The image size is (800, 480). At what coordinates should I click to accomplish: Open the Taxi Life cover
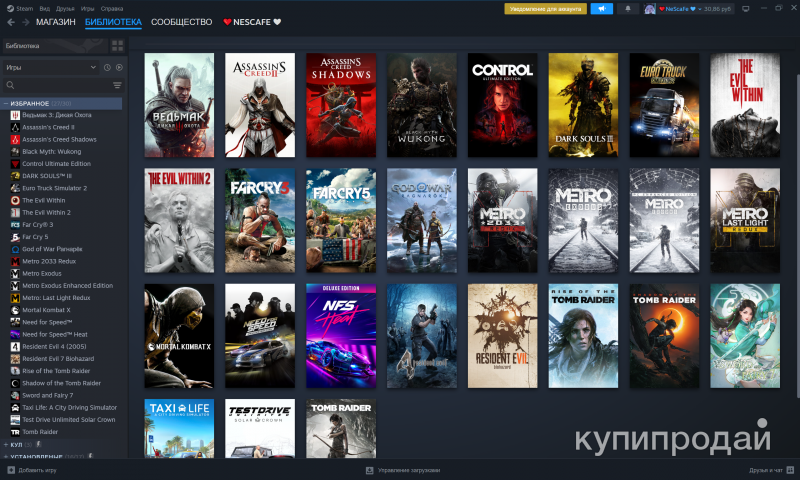tap(179, 428)
